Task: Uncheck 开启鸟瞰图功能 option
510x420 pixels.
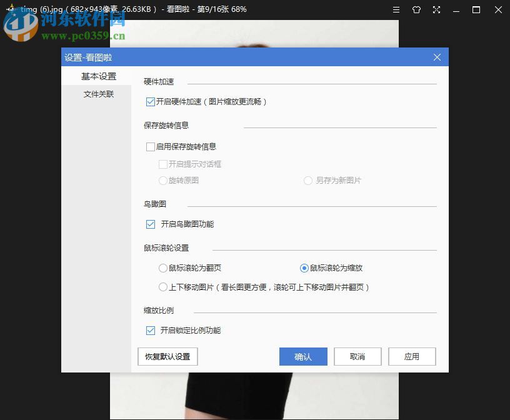Action: click(151, 223)
